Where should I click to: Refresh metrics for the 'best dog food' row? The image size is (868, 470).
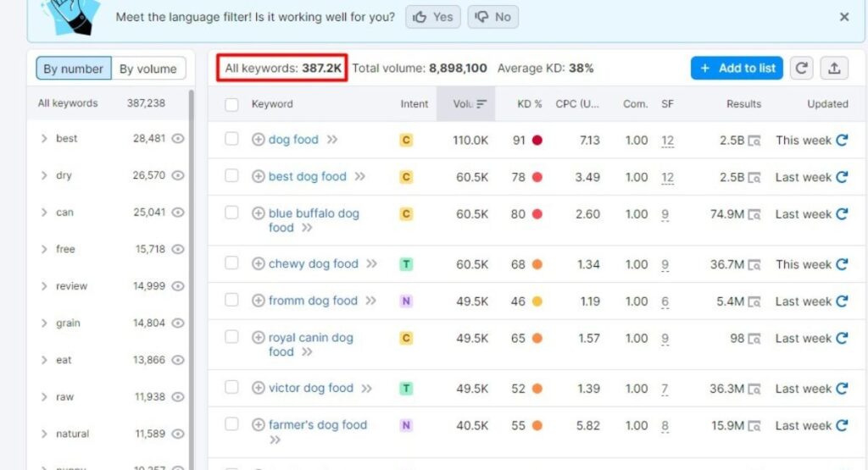[842, 177]
